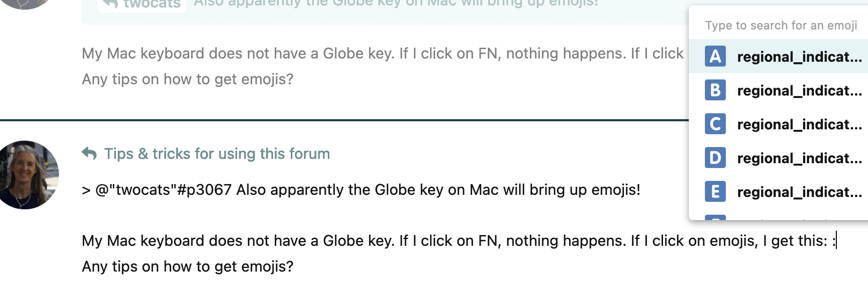
Task: Select the letter A regional indicator emoji icon
Action: click(x=715, y=56)
